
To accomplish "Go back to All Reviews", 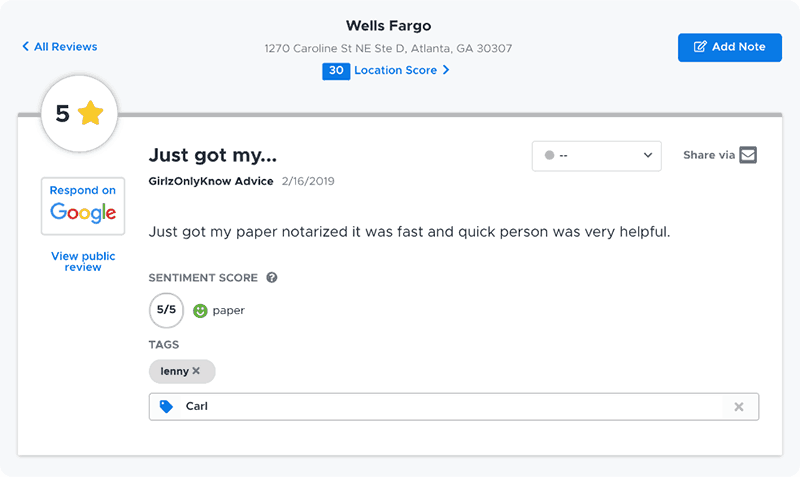I will point(60,46).
